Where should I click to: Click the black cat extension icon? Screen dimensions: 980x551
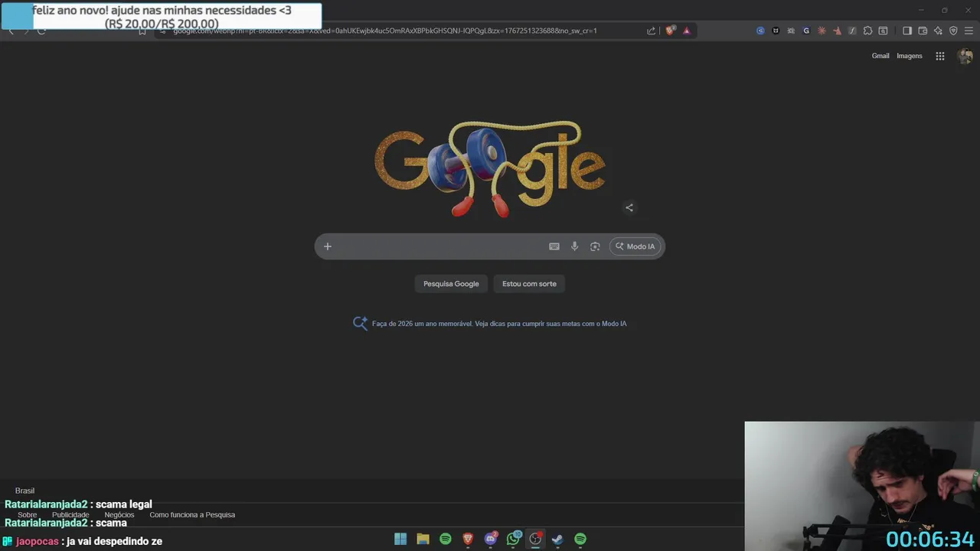tap(776, 31)
